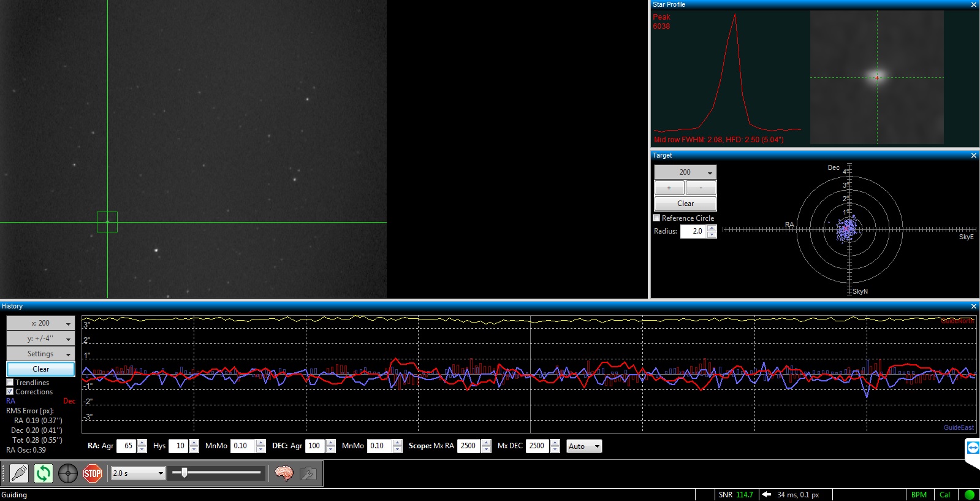The image size is (980, 501).
Task: Open the Auto Dec mode dropdown
Action: (x=584, y=446)
